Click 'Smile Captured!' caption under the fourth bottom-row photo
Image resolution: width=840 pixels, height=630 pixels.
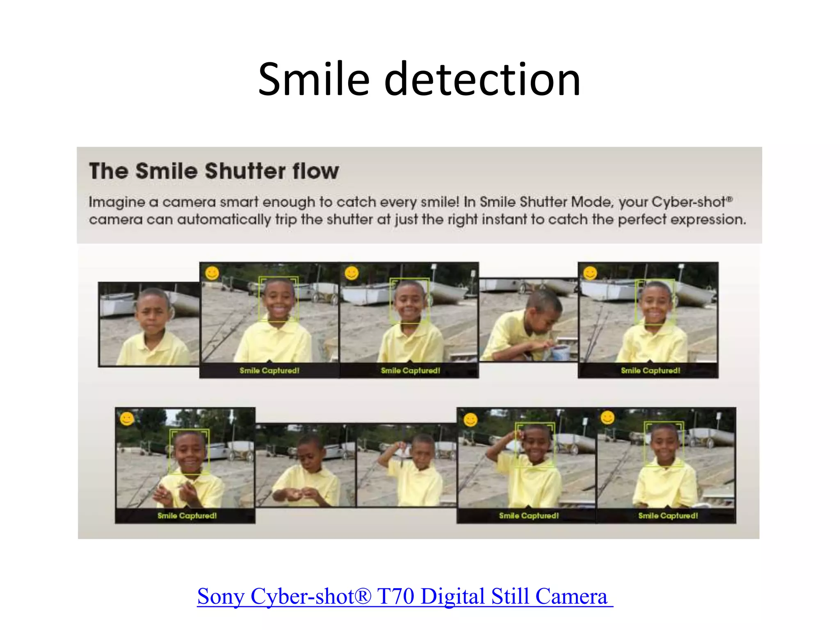click(529, 516)
